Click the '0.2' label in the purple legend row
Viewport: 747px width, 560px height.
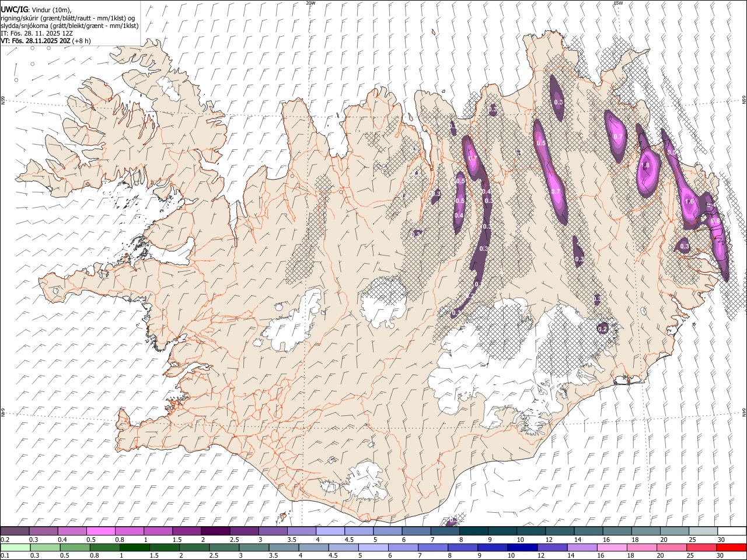pos(5,540)
